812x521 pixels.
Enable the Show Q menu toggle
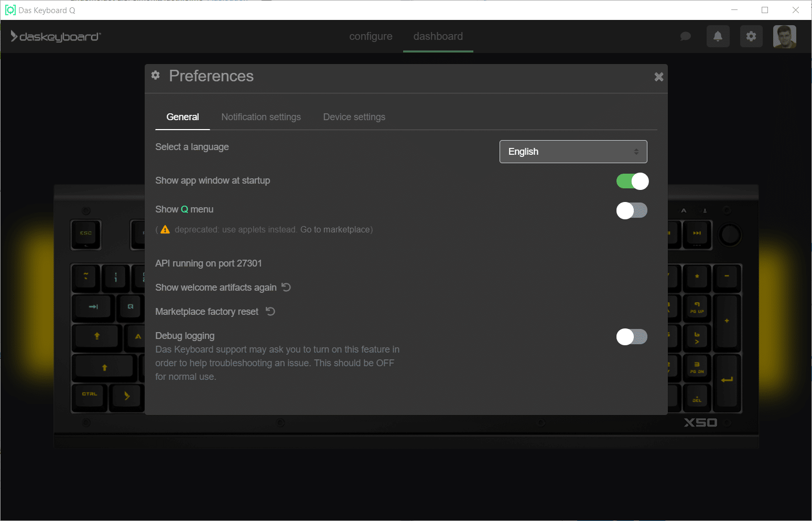click(x=632, y=210)
